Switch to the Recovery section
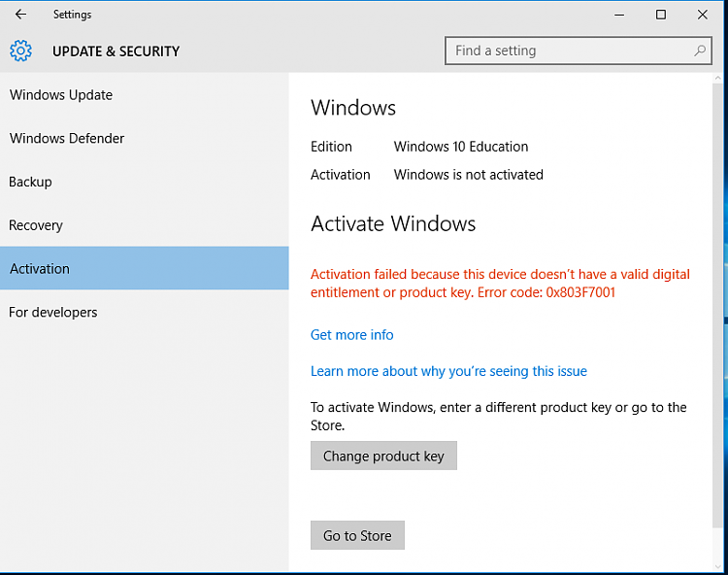 tap(145, 225)
